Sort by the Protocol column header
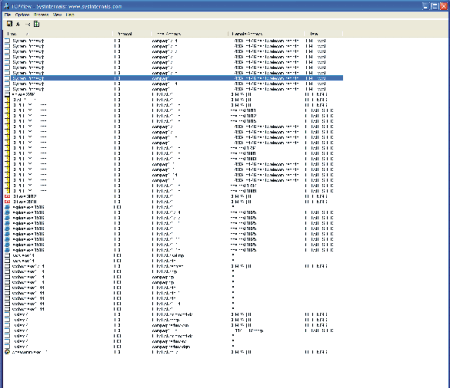The height and width of the screenshot is (388, 450). click(132, 34)
